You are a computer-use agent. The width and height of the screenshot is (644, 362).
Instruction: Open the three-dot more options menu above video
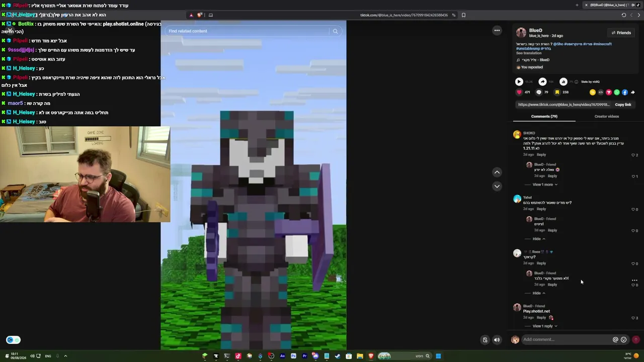(x=497, y=31)
